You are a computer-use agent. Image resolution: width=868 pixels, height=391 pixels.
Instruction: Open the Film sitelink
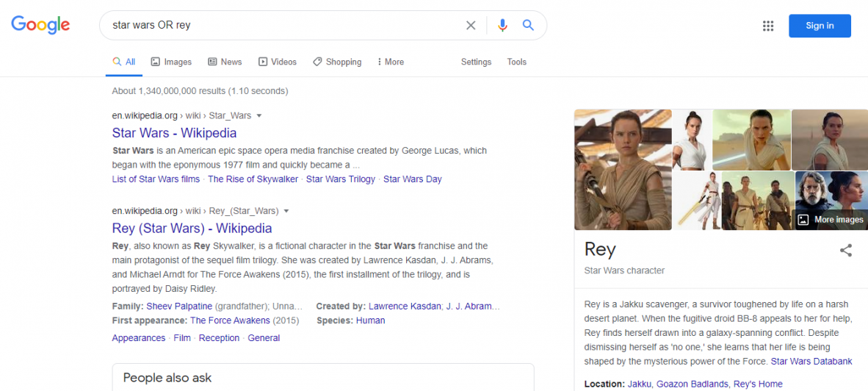point(182,338)
